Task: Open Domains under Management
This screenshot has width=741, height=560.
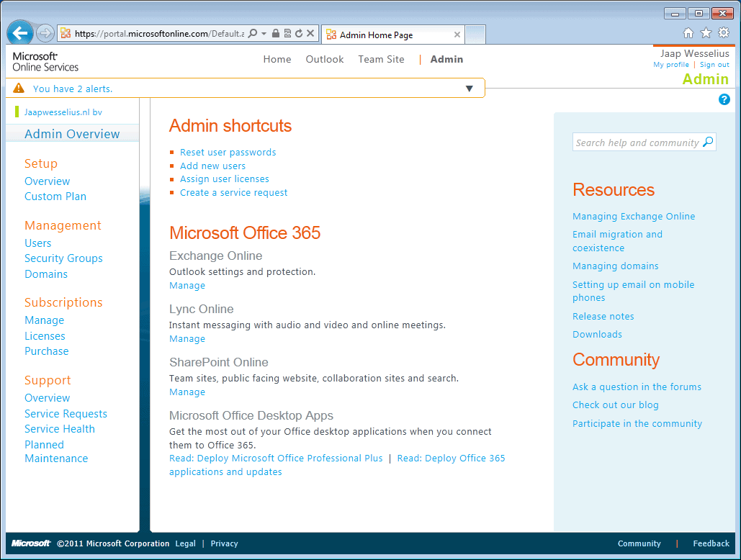Action: [x=46, y=274]
